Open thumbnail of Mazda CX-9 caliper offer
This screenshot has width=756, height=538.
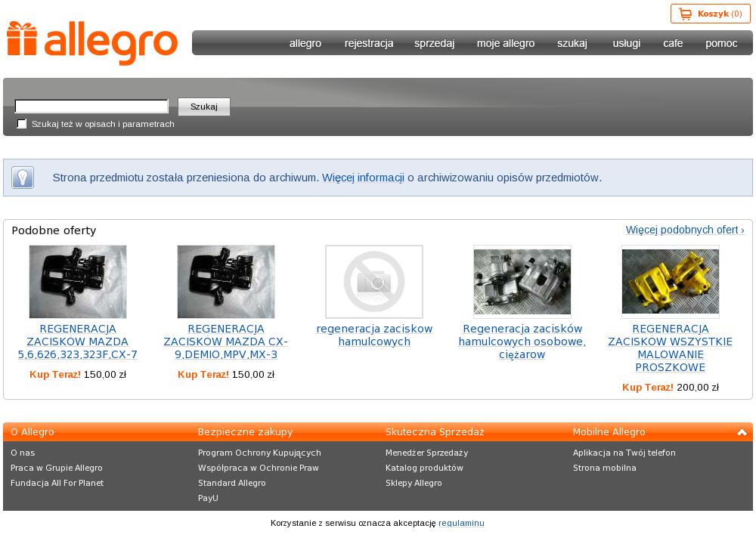click(226, 282)
